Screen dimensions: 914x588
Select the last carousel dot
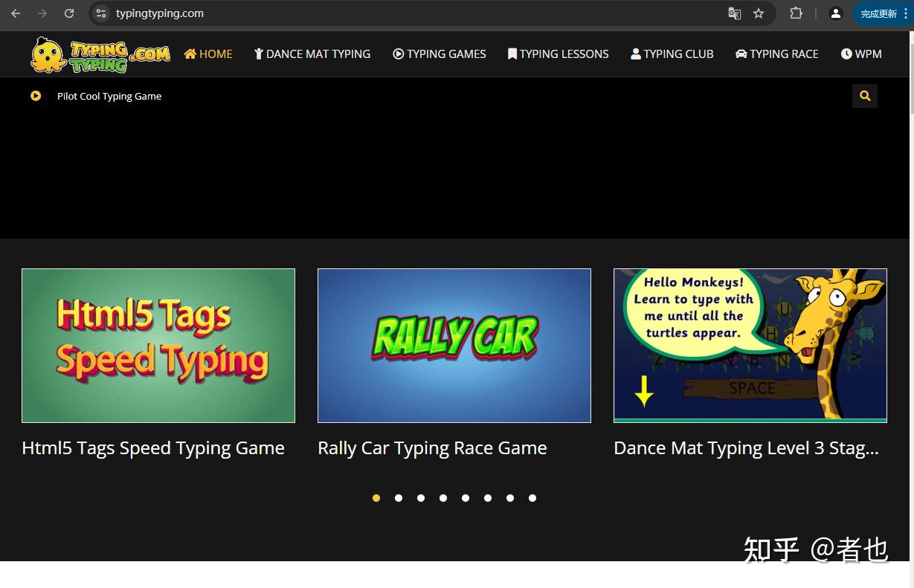click(532, 498)
